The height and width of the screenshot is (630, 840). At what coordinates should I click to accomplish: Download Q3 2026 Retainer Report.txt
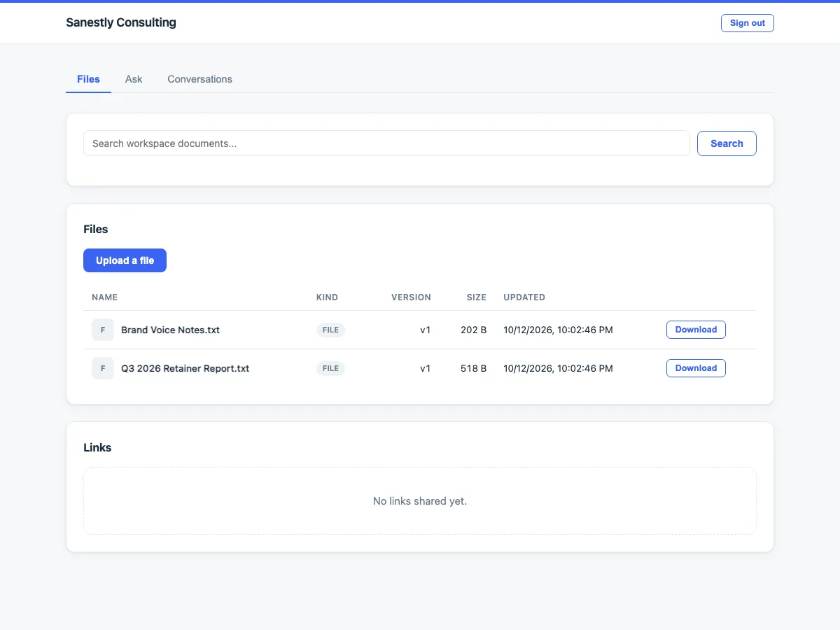(696, 368)
